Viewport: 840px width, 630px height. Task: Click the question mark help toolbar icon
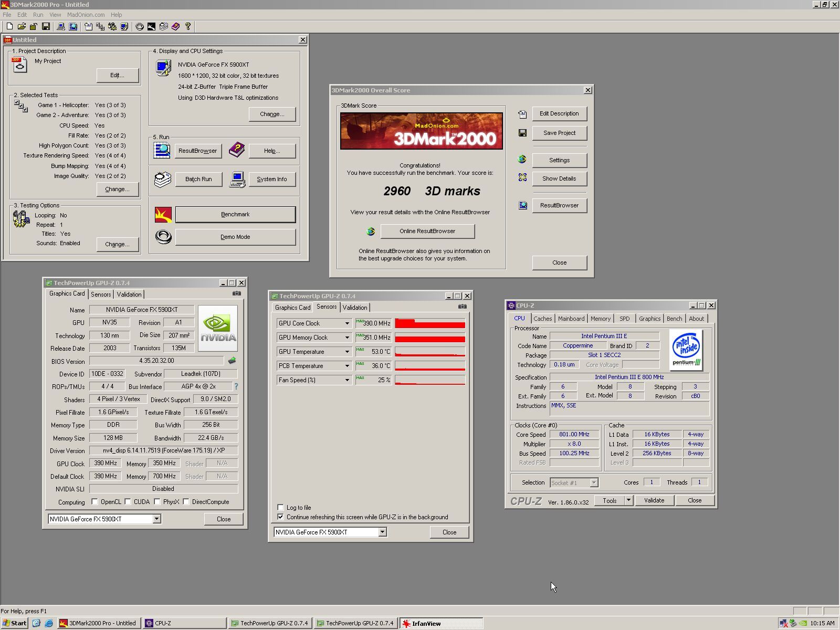(187, 26)
